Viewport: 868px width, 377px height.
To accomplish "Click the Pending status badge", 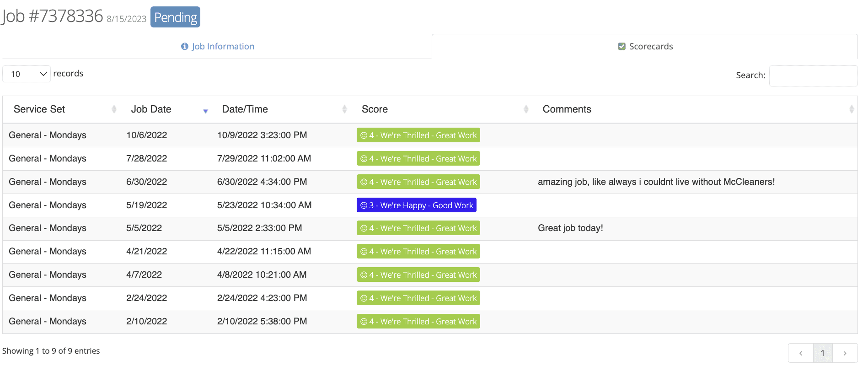I will (175, 17).
